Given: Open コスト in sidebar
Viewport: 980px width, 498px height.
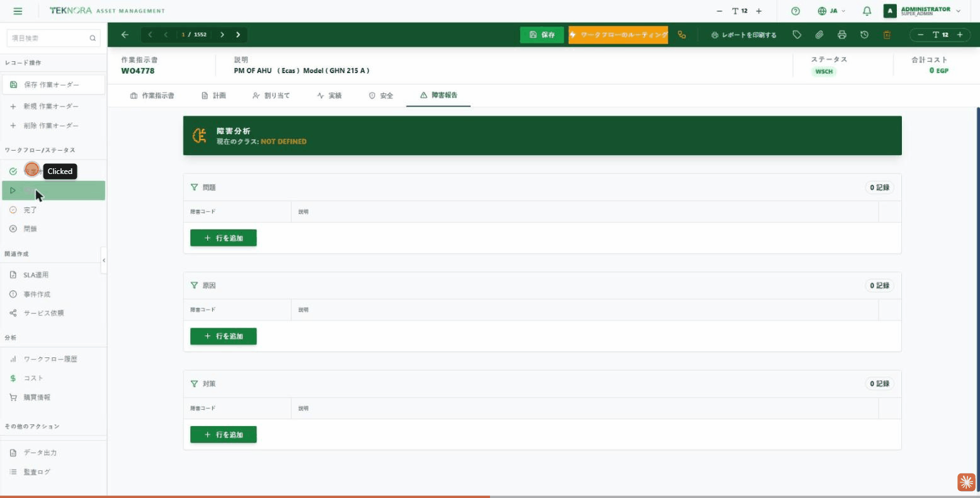Looking at the screenshot, I should [53, 378].
